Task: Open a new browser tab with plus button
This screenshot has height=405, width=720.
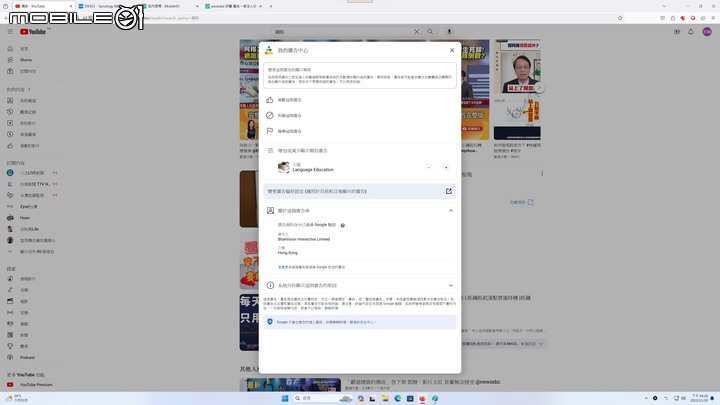Action: coord(271,6)
